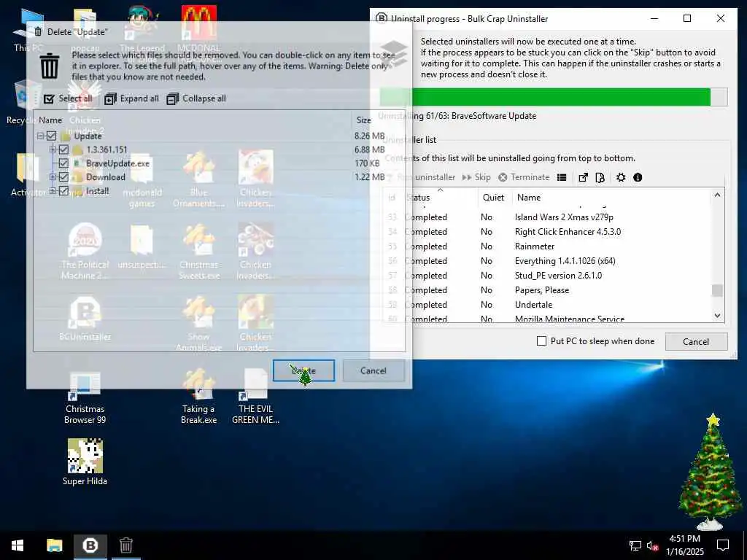Toggle the BraveUpdate.exe checkbox
The image size is (747, 560).
pos(64,163)
